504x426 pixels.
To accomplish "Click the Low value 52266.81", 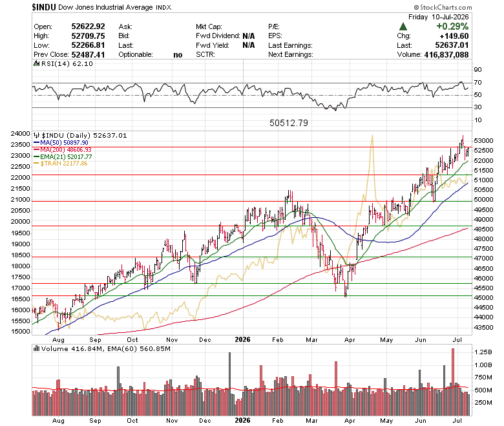I will click(x=88, y=45).
